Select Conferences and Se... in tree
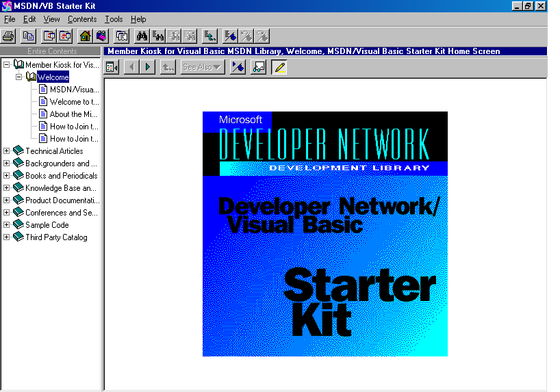 62,213
